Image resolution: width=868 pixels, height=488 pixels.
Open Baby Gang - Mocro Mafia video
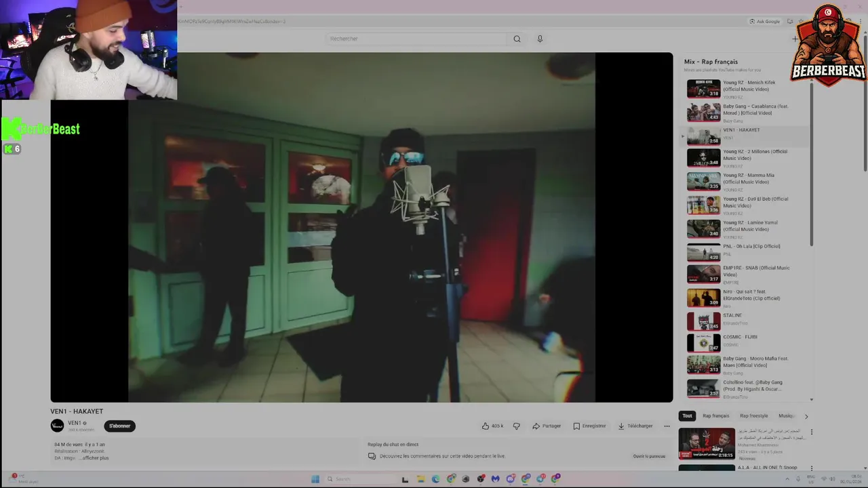[x=746, y=365]
